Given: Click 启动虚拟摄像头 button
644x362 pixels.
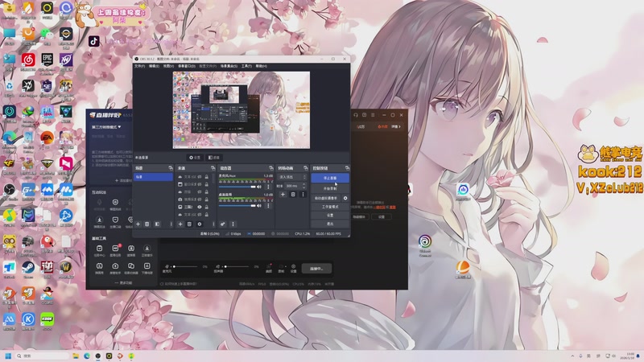Looking at the screenshot, I should click(326, 198).
